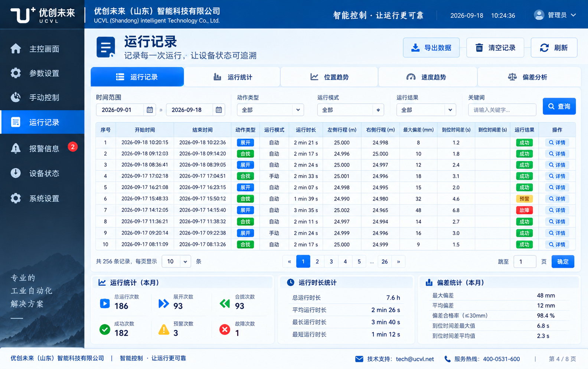This screenshot has height=369, width=588.
Task: Click the 展开次数 double-arrow icon
Action: (x=164, y=303)
